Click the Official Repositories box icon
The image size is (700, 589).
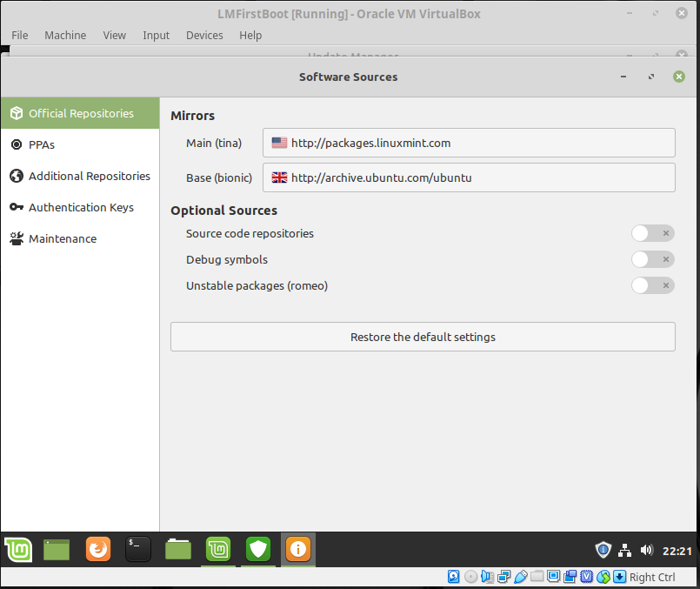pyautogui.click(x=17, y=113)
